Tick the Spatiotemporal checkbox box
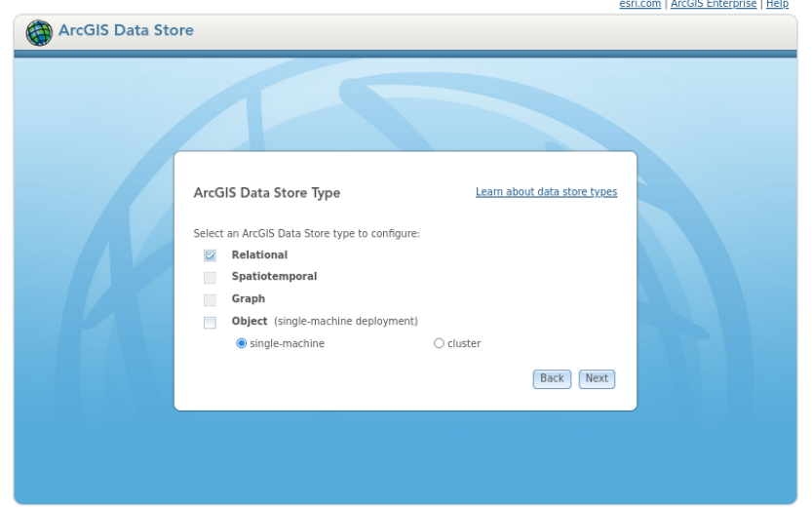The width and height of the screenshot is (812, 508). click(x=210, y=278)
